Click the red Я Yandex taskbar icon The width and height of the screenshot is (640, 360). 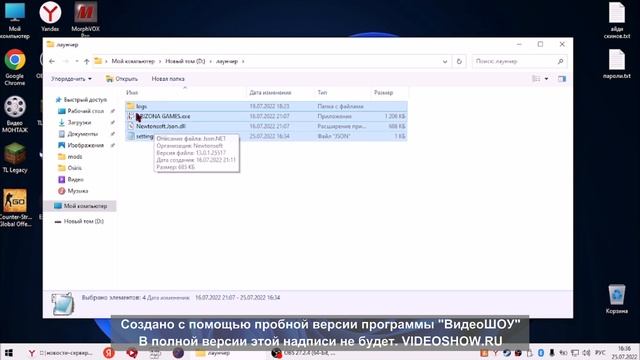coord(109,353)
